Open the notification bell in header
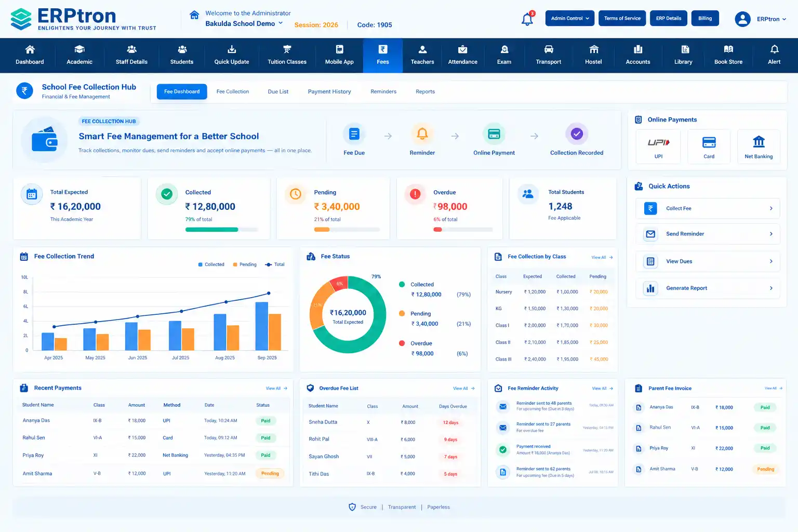 [x=527, y=19]
